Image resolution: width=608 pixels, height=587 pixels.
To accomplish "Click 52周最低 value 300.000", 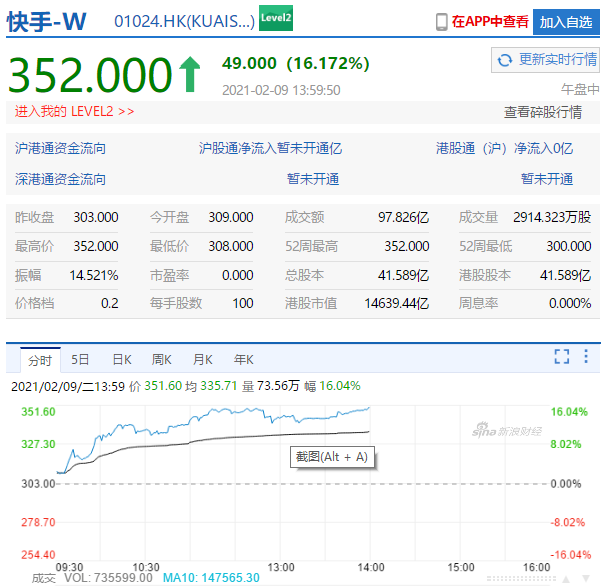I will pos(568,247).
